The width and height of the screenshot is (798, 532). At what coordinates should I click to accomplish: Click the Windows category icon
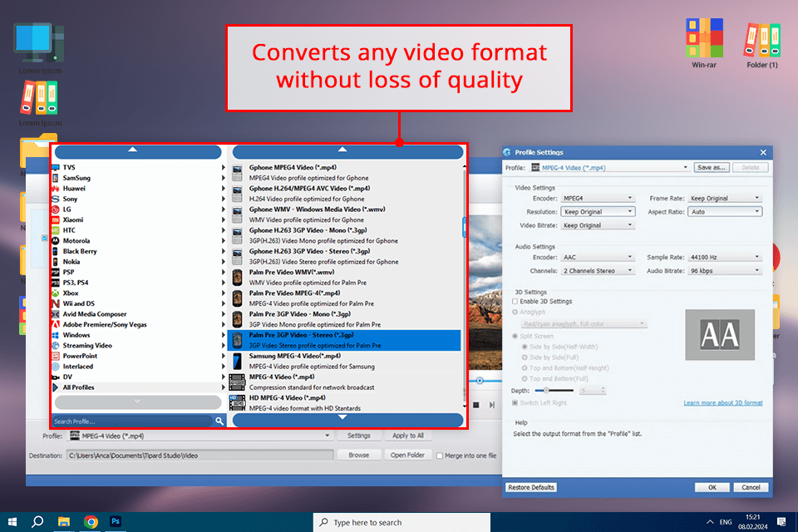pyautogui.click(x=56, y=335)
